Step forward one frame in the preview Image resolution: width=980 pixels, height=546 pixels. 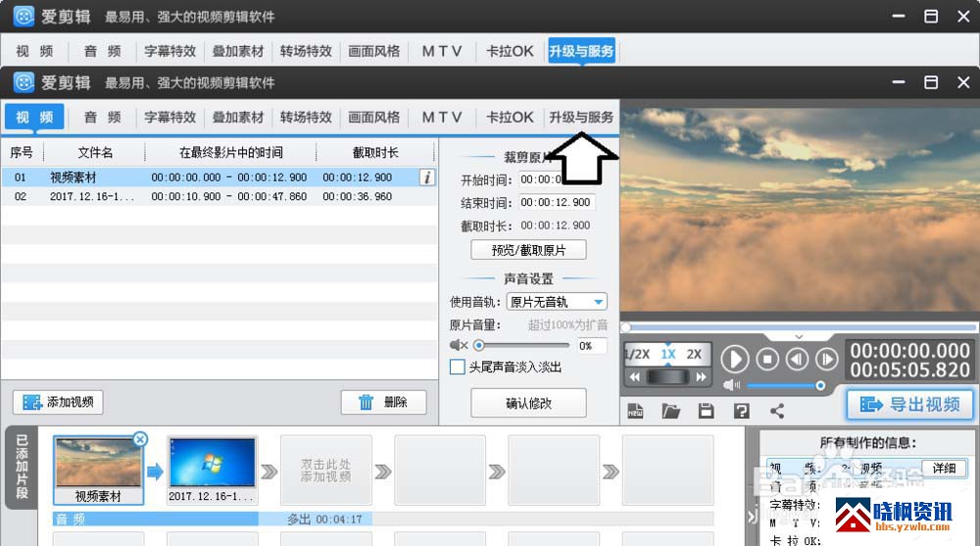point(827,359)
